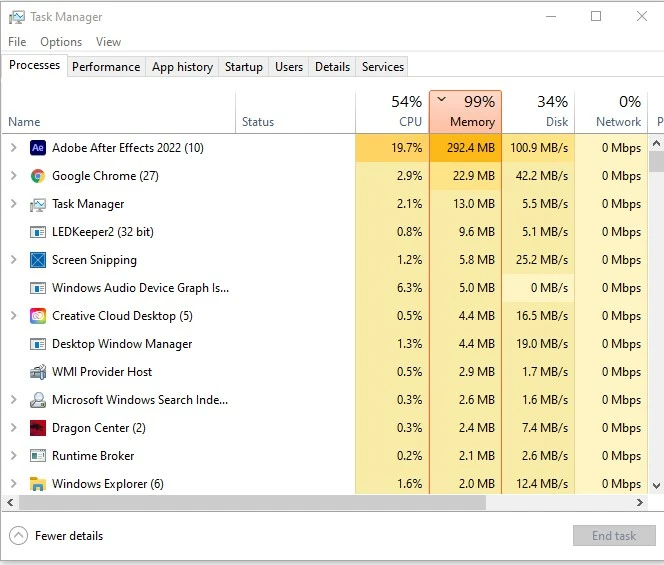The height and width of the screenshot is (565, 664).
Task: Click the LEDKeeper2 process icon
Action: pyautogui.click(x=38, y=232)
